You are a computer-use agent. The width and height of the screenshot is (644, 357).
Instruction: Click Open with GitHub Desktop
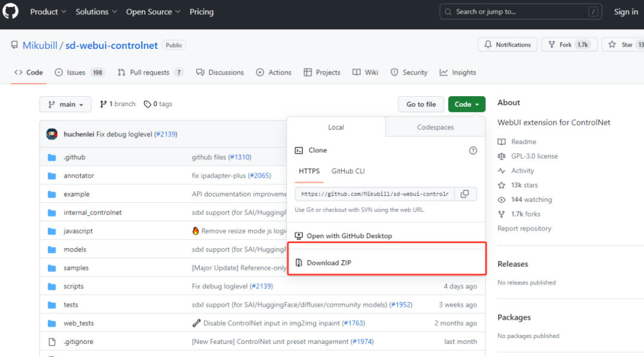point(349,236)
